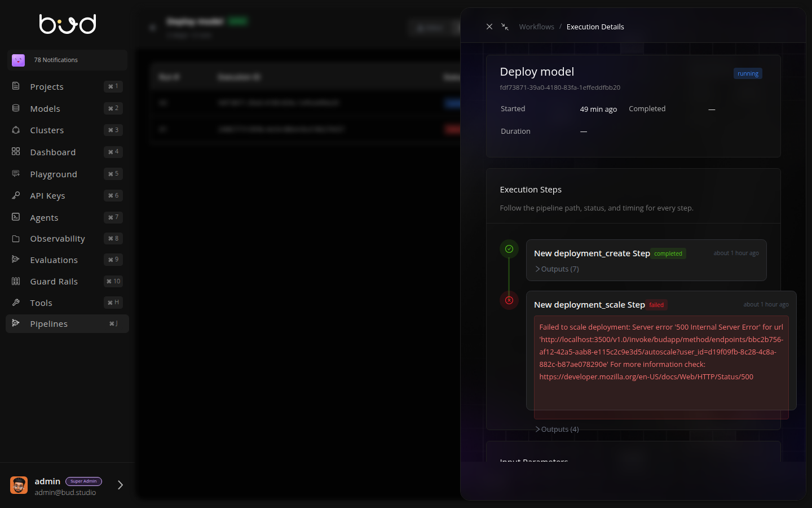
Task: Expand Outputs (4) below the failed step
Action: (x=557, y=429)
